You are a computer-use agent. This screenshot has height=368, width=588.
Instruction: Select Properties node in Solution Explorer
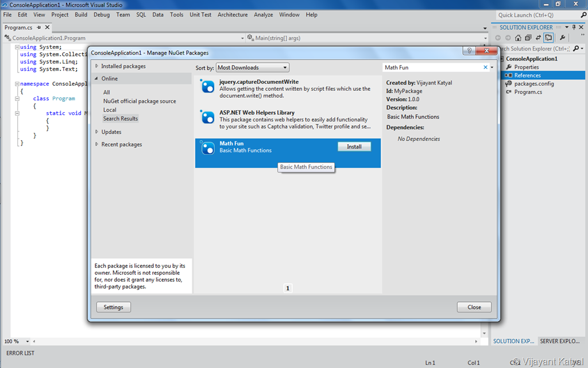(x=526, y=67)
